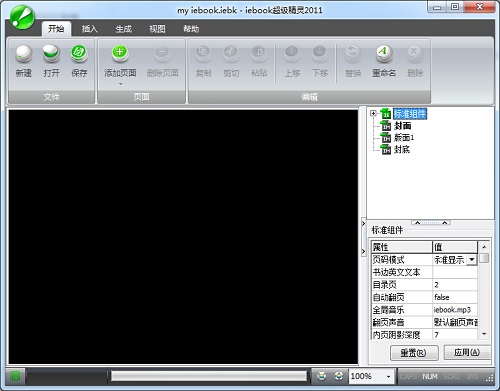
Task: Open the 页码模式 value dropdown
Action: click(x=472, y=259)
